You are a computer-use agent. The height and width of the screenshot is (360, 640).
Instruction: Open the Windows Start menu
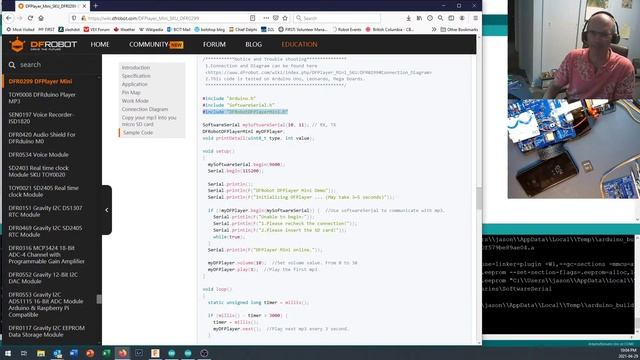(7, 353)
